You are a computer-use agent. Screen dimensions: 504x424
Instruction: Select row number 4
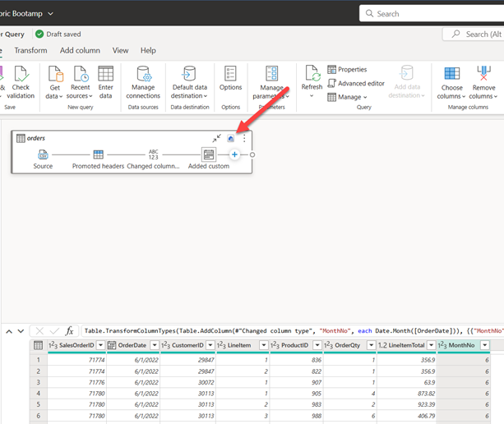tap(39, 394)
